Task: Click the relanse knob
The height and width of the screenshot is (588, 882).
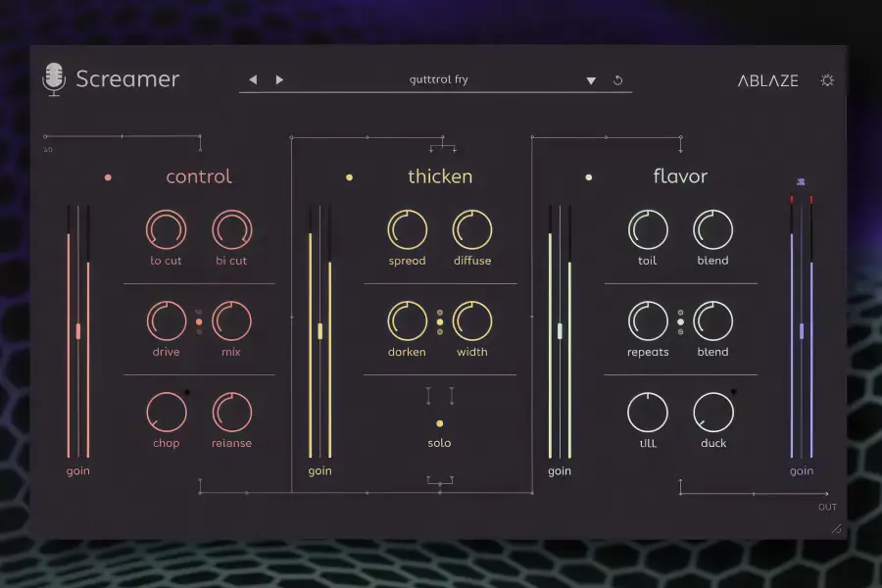Action: pos(231,412)
